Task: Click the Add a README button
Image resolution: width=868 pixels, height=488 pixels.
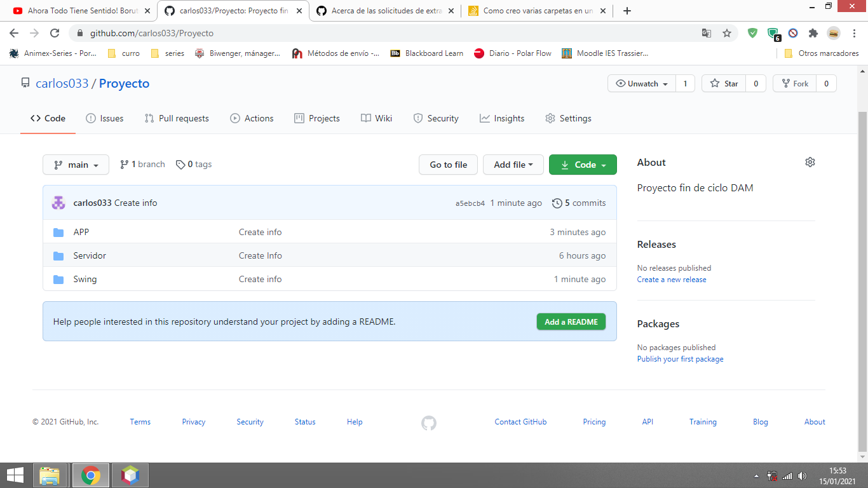Action: (571, 322)
